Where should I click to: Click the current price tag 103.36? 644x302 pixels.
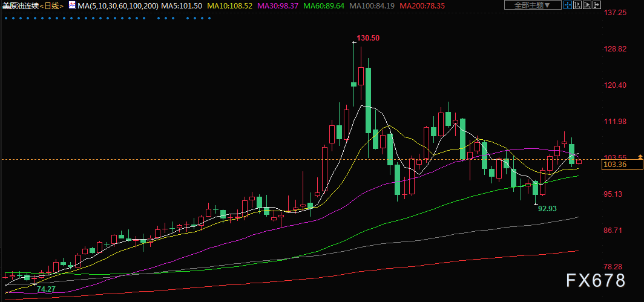coord(622,165)
